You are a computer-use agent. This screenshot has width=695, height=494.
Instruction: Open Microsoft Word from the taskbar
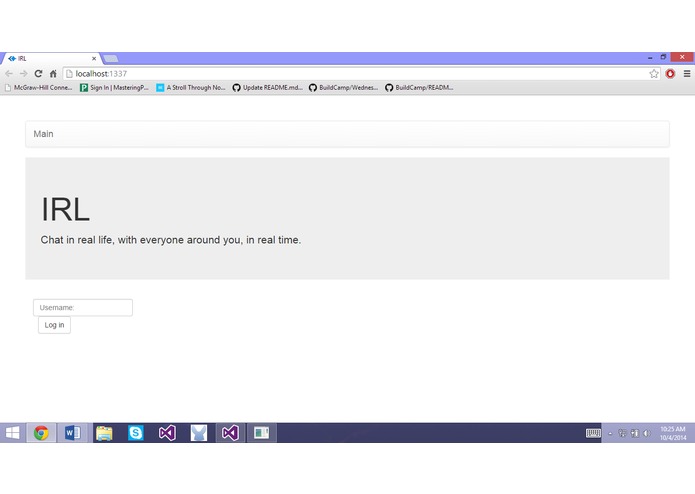pos(73,433)
